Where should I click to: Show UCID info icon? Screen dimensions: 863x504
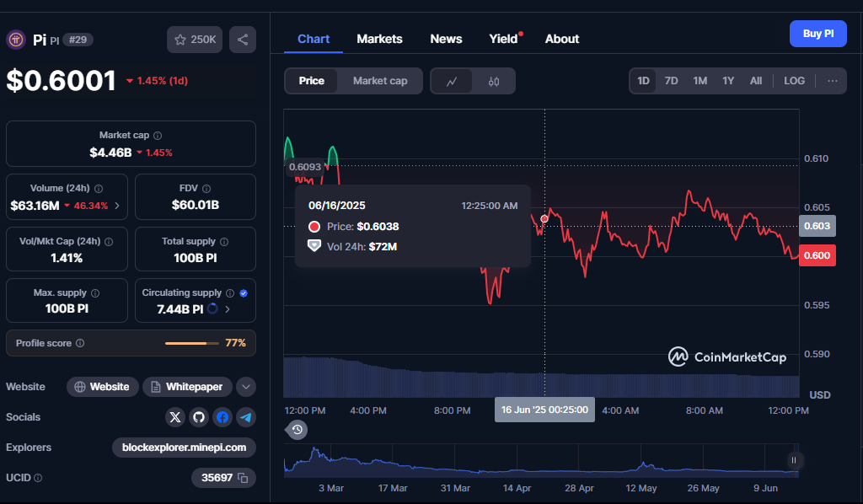coord(38,478)
